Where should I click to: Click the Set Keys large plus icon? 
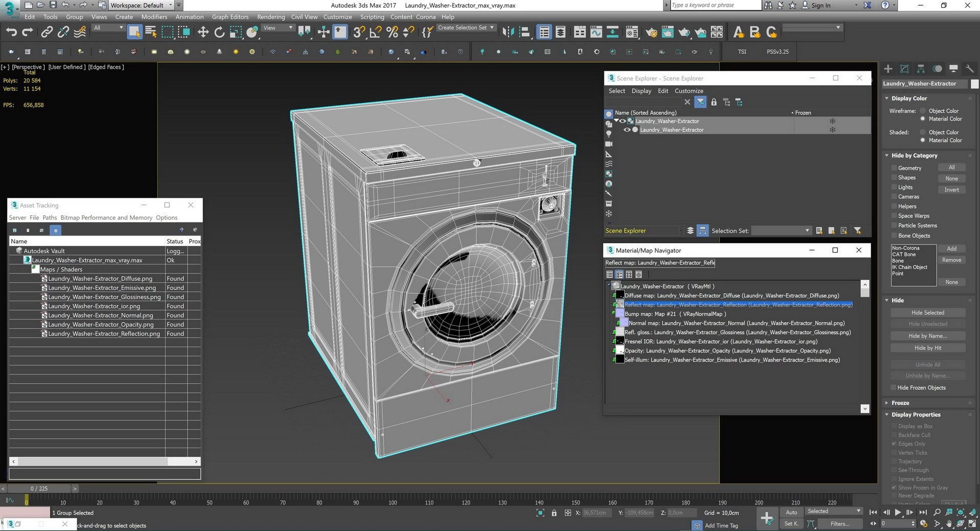(x=767, y=518)
